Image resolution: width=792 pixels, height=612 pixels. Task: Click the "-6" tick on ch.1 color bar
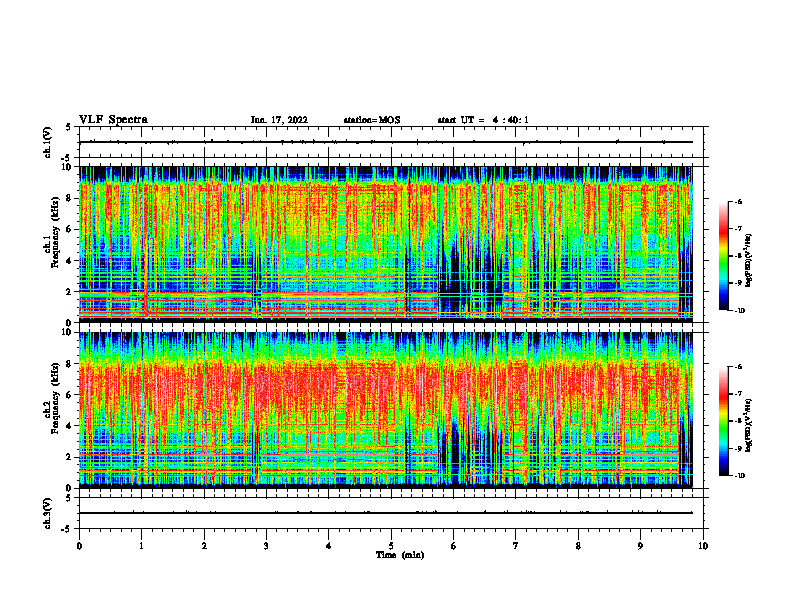coord(738,202)
